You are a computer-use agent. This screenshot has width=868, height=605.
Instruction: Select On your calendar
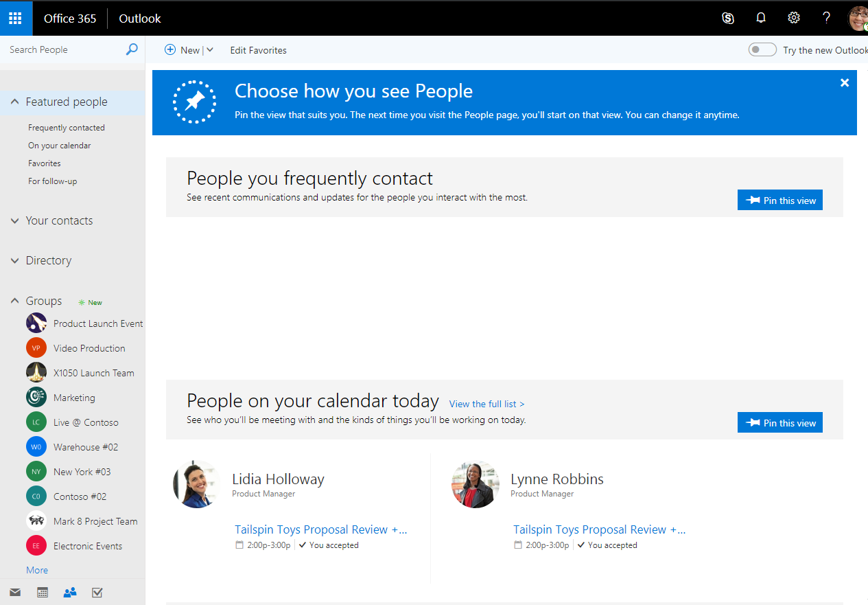(x=60, y=146)
